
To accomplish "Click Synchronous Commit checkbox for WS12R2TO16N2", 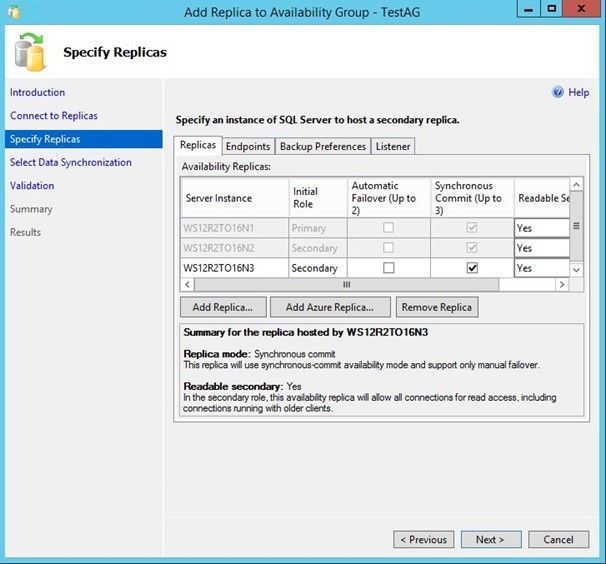I will click(472, 248).
